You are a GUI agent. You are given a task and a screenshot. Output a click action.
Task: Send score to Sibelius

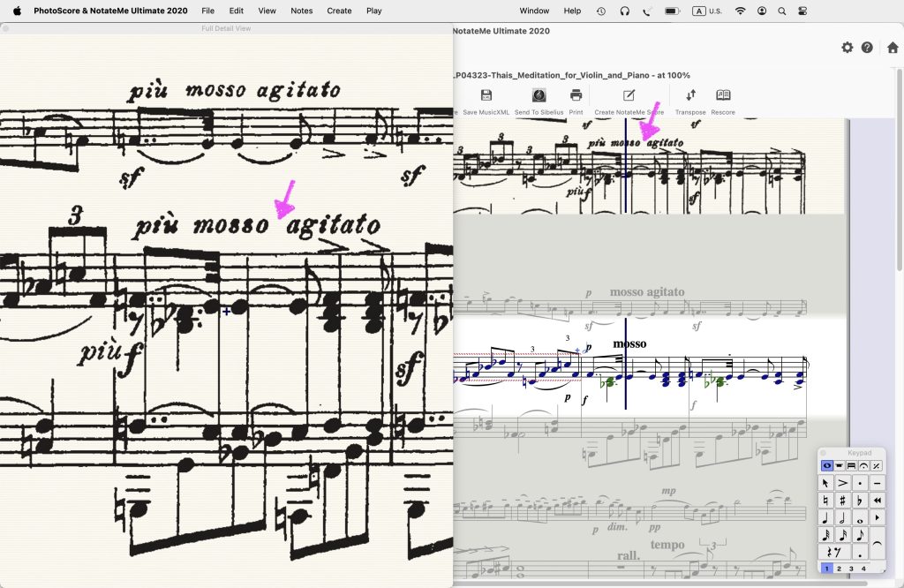coord(539,95)
